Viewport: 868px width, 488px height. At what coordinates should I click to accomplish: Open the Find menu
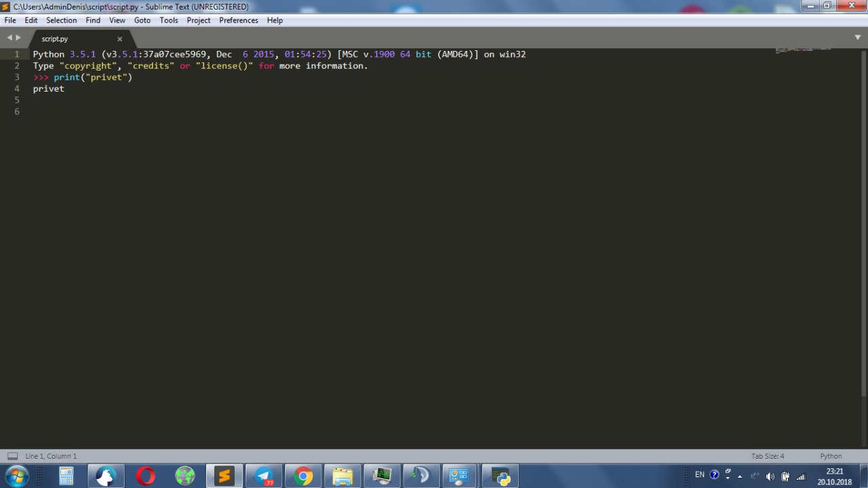93,20
